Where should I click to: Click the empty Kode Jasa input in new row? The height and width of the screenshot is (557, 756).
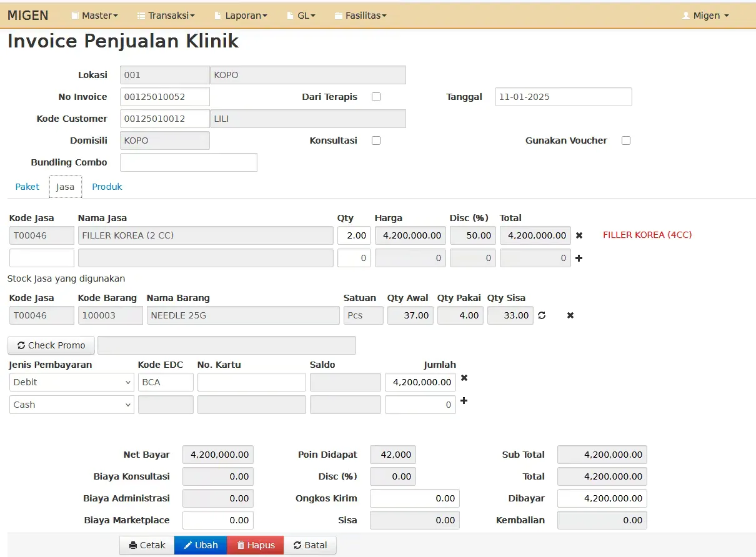pyautogui.click(x=42, y=258)
